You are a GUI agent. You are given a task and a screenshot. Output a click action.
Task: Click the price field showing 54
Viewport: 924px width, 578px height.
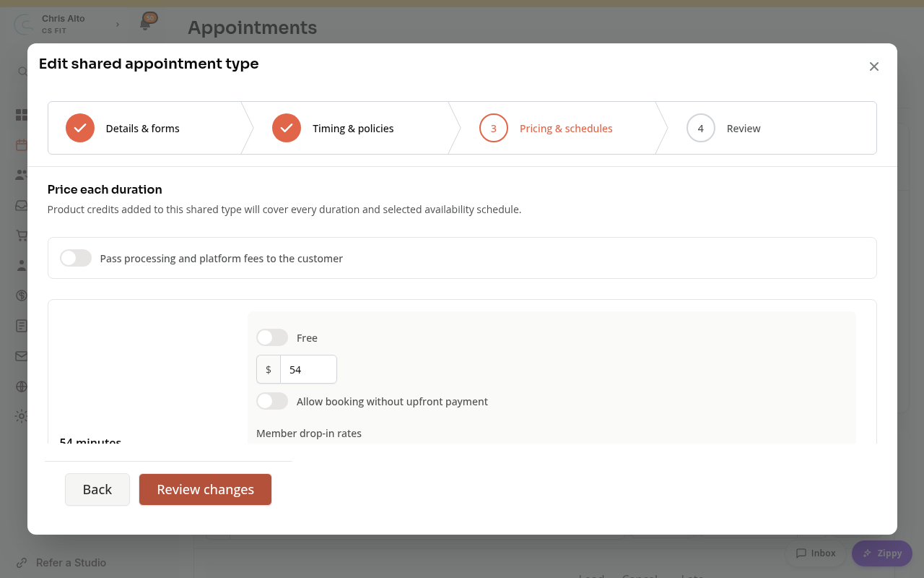[x=308, y=369]
